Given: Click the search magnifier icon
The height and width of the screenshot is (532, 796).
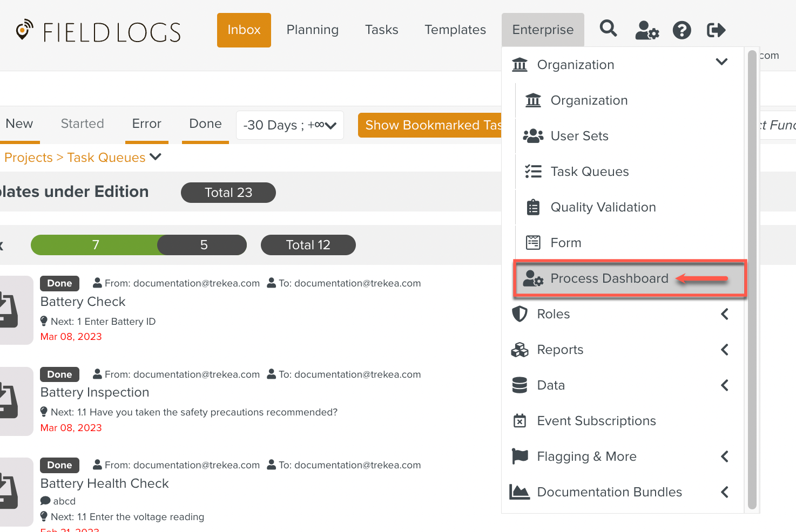Looking at the screenshot, I should coord(608,29).
